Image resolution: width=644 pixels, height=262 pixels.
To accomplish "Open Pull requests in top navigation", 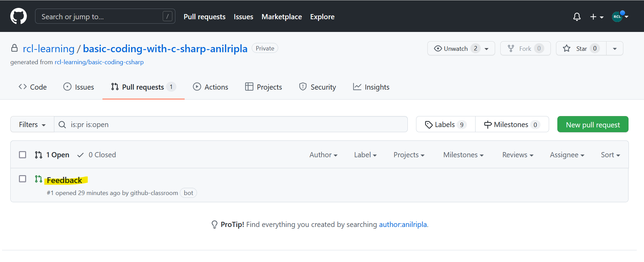I will click(205, 16).
